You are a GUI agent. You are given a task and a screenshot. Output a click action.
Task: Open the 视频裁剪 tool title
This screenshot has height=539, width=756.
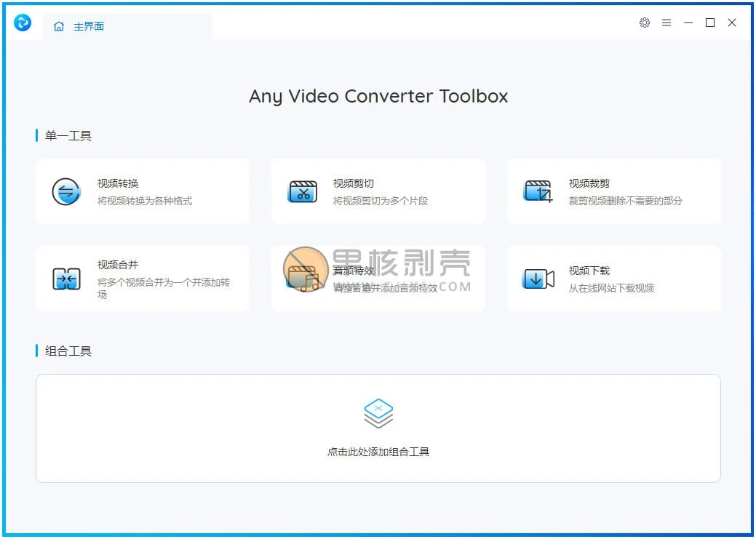click(589, 183)
